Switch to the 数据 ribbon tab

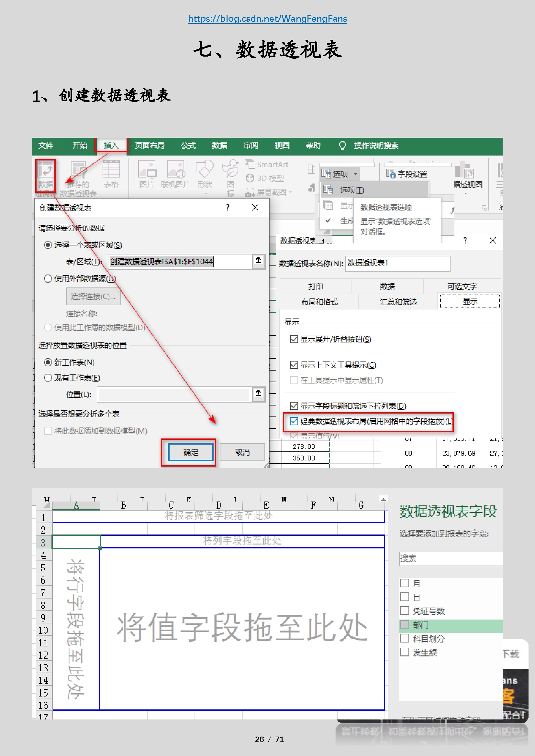[219, 146]
